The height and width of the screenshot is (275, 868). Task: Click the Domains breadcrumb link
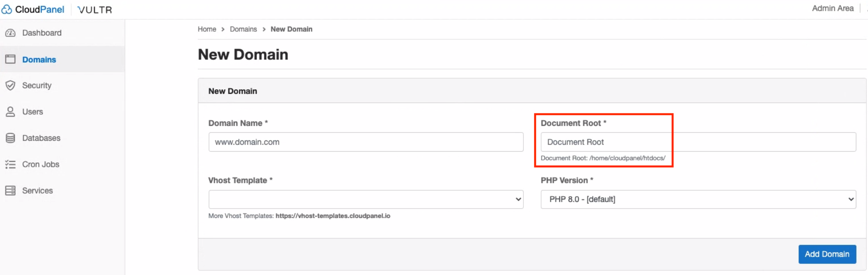243,29
